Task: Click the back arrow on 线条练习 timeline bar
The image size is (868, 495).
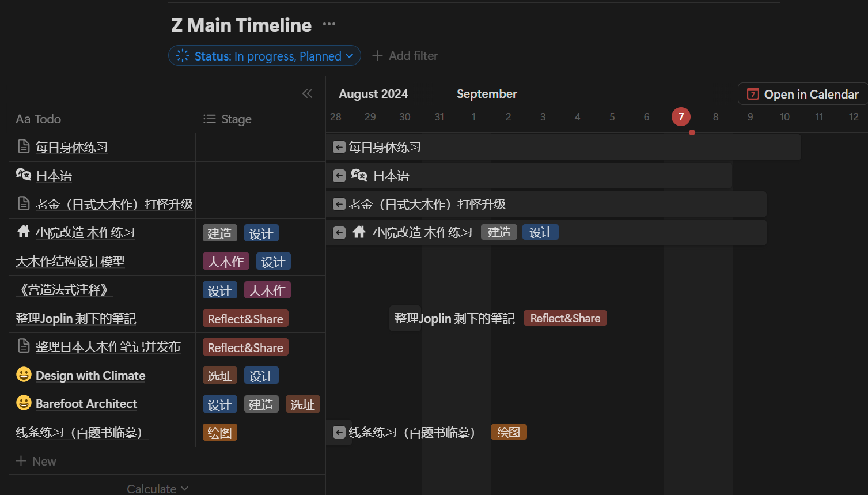Action: point(339,432)
